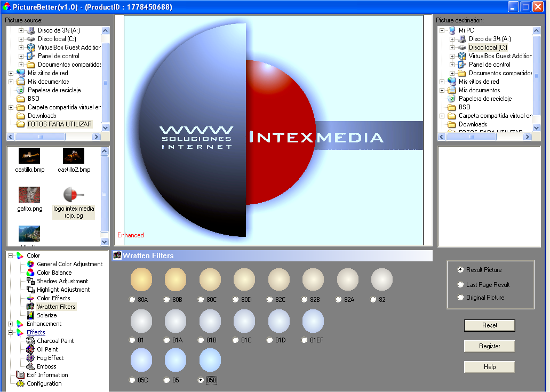
Task: Click the Register button
Action: pyautogui.click(x=489, y=346)
